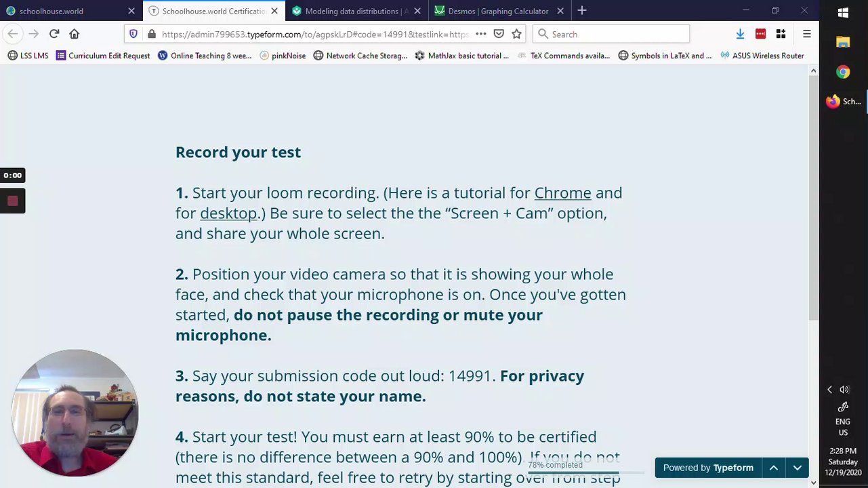The height and width of the screenshot is (488, 868).
Task: Go to the browser home page
Action: 75,34
